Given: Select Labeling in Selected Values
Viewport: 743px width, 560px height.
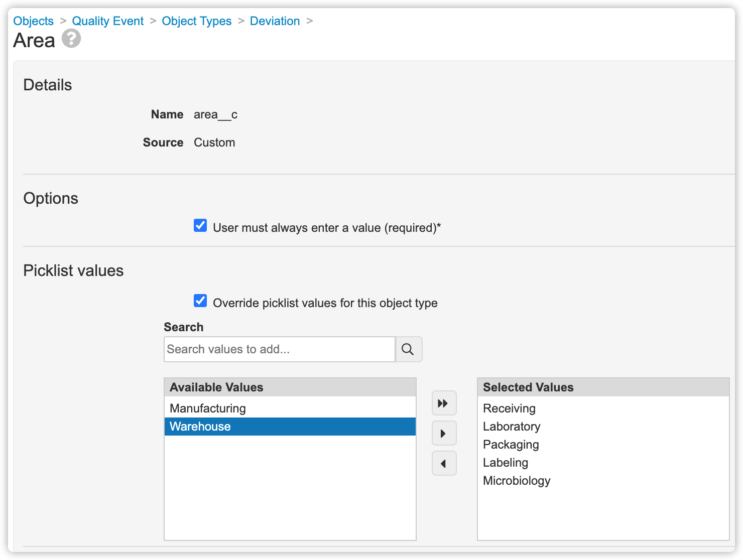Looking at the screenshot, I should point(505,463).
